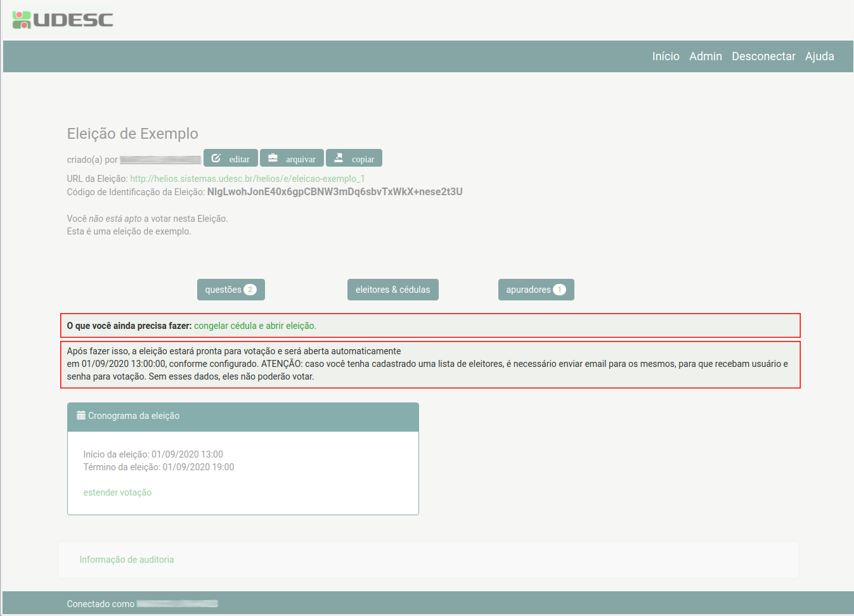Click the UDESC logo

pos(63,20)
